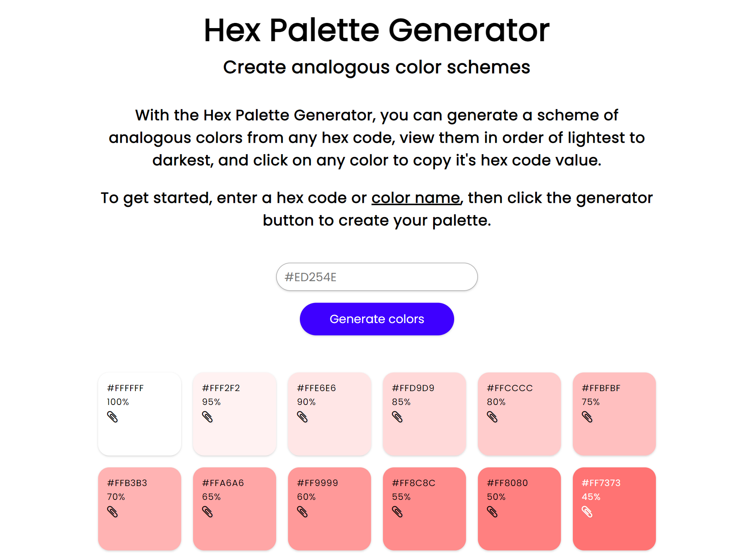Viewport: 756px width, 560px height.
Task: Click the copy icon on the #FFB3B3 card
Action: coord(113,512)
